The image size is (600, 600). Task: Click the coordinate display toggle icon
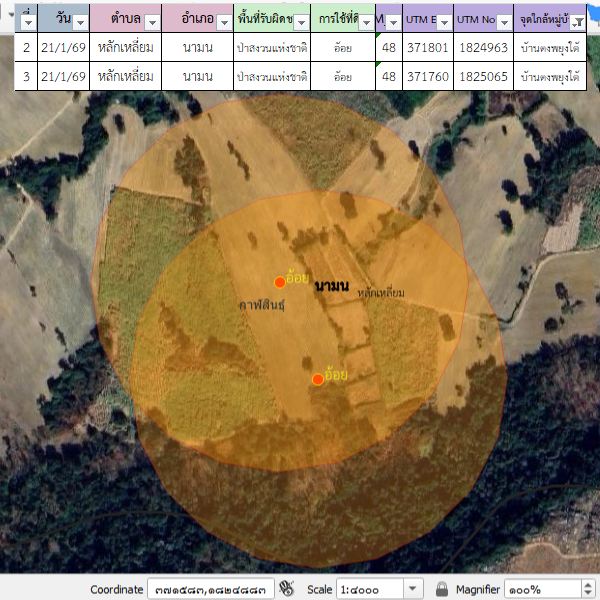[x=287, y=588]
